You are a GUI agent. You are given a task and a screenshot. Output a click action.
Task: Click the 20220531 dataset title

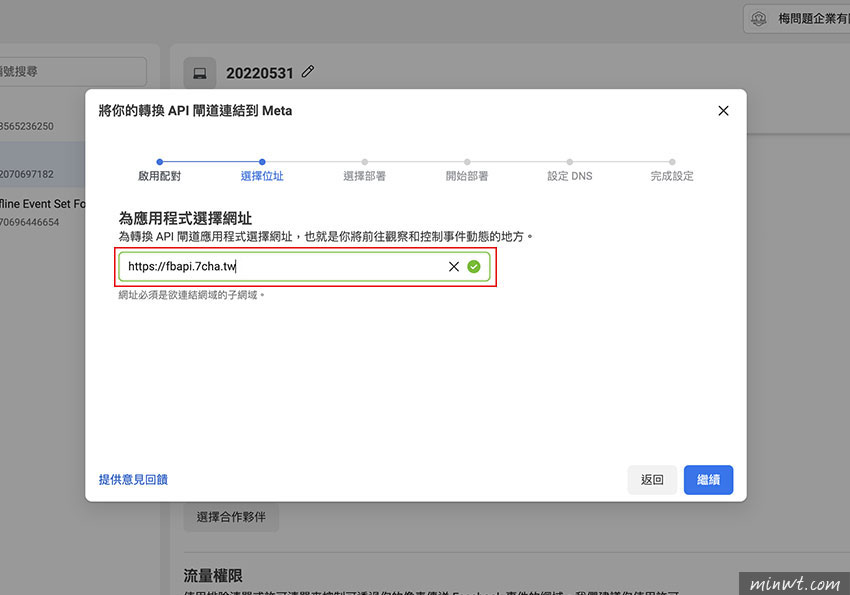pos(260,73)
